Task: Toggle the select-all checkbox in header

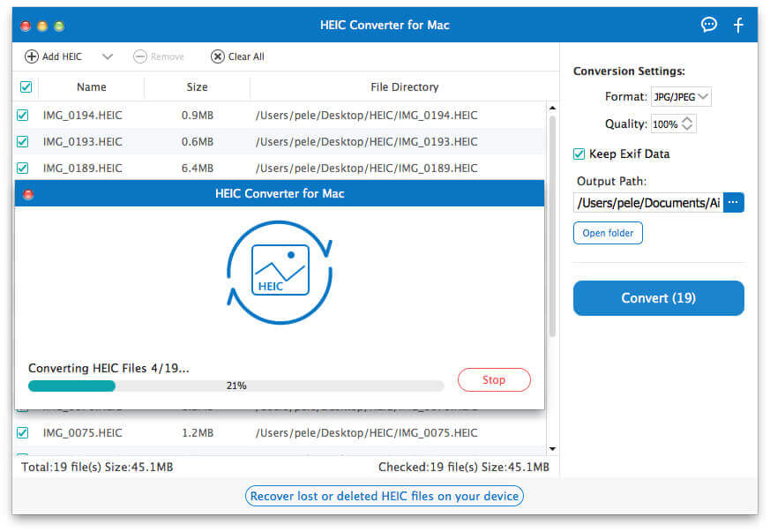Action: 26,87
